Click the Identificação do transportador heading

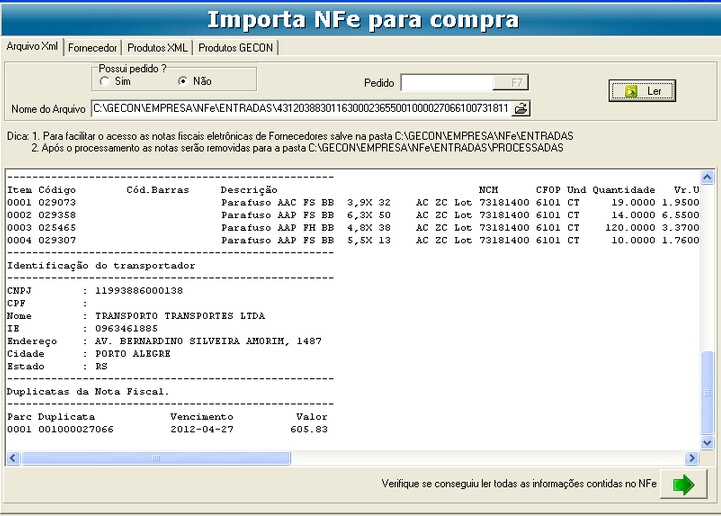pyautogui.click(x=101, y=266)
